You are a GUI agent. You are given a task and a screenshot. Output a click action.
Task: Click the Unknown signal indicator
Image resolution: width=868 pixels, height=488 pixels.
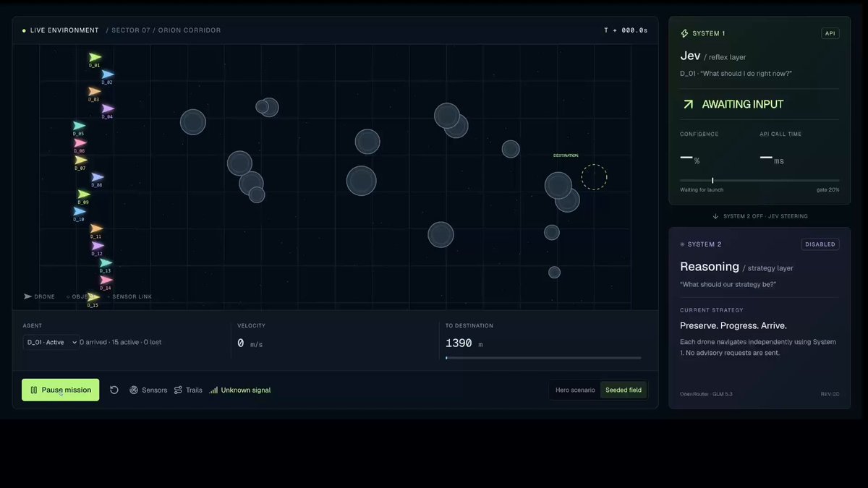pos(240,390)
